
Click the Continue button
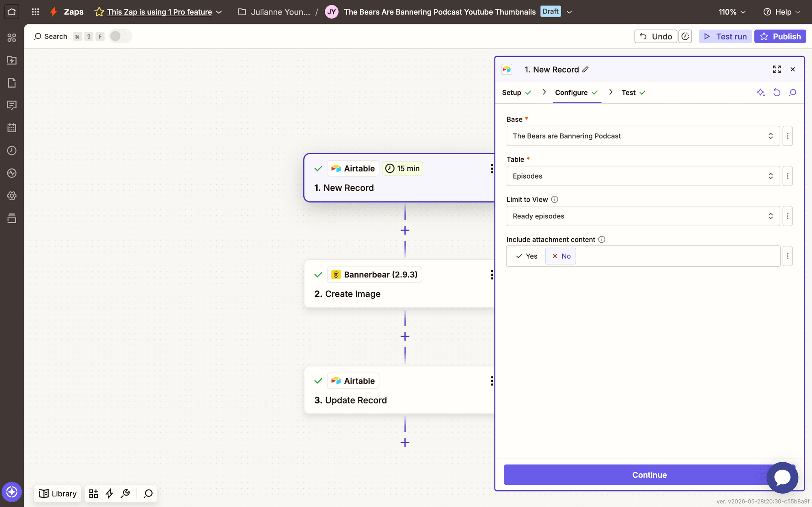coord(649,475)
